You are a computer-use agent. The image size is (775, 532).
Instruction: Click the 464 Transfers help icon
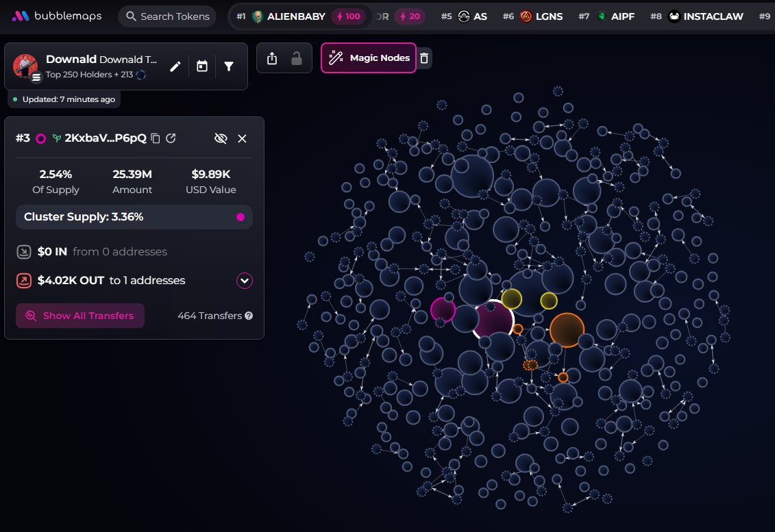pyautogui.click(x=249, y=316)
